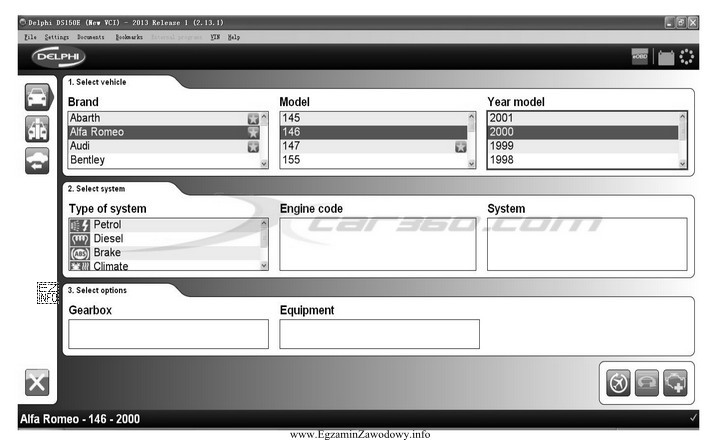Click the EOBD icon in header
This screenshot has width=720, height=440.
coord(640,56)
